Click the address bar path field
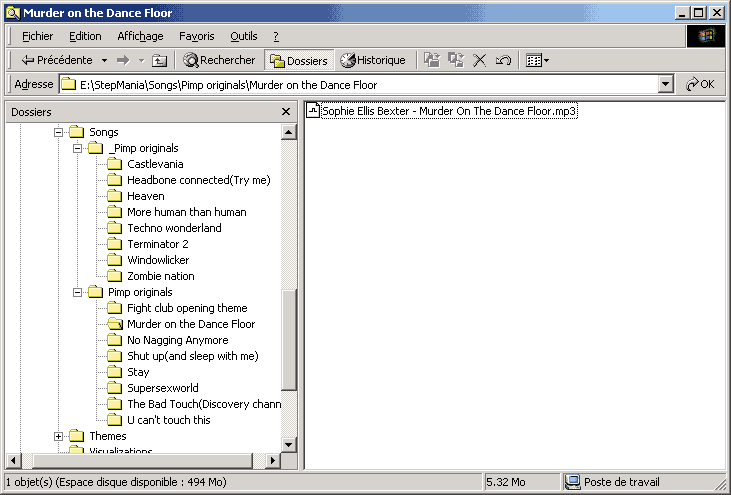The height and width of the screenshot is (495, 731). tap(359, 85)
